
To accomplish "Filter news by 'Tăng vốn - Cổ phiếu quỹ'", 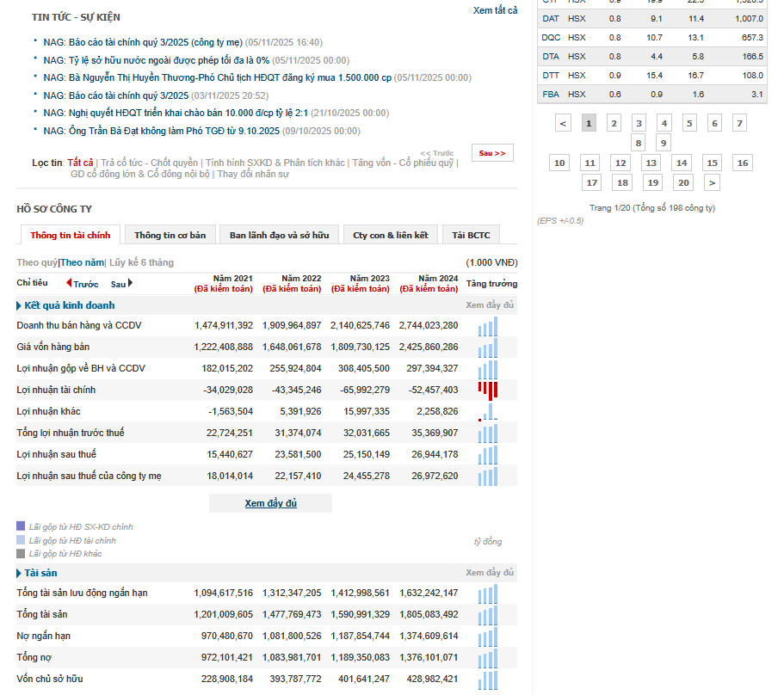I will pos(403,163).
